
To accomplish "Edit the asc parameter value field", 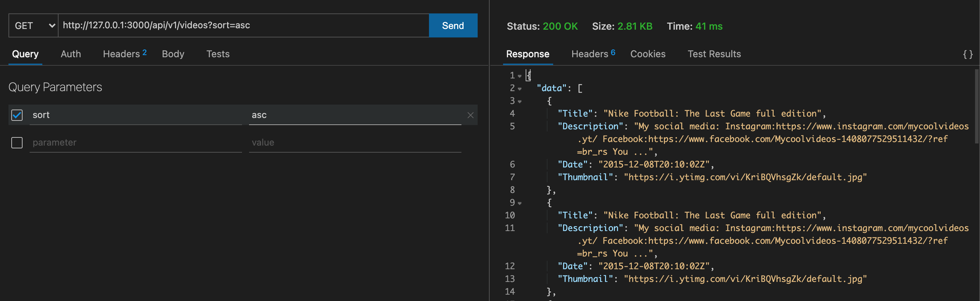I will point(355,115).
